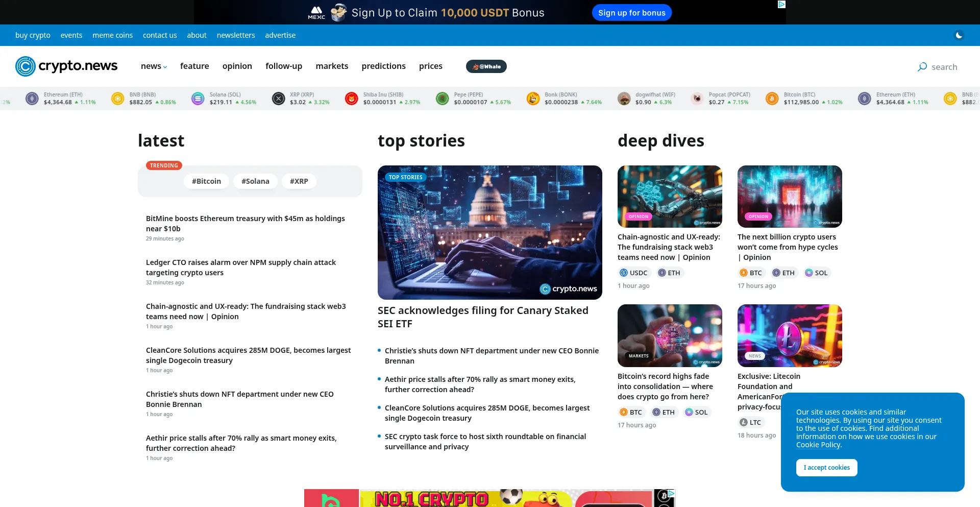Viewport: 980px width, 507px height.
Task: Go to contact us page
Action: [x=160, y=35]
